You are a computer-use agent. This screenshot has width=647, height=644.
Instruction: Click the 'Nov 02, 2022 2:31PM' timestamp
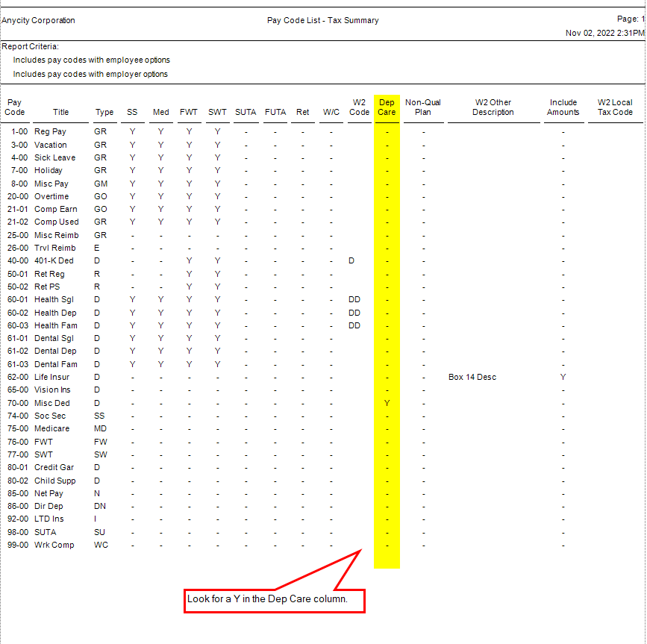coord(604,33)
